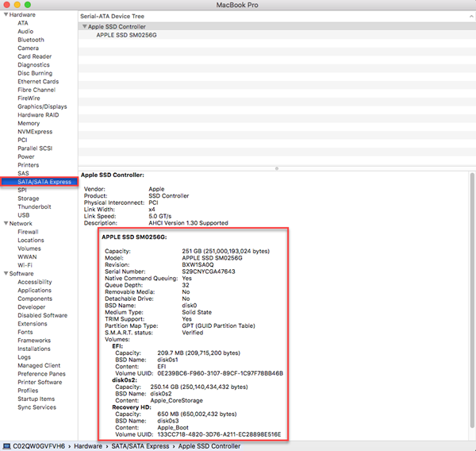Open the Storage category
Image resolution: width=476 pixels, height=451 pixels.
point(29,199)
